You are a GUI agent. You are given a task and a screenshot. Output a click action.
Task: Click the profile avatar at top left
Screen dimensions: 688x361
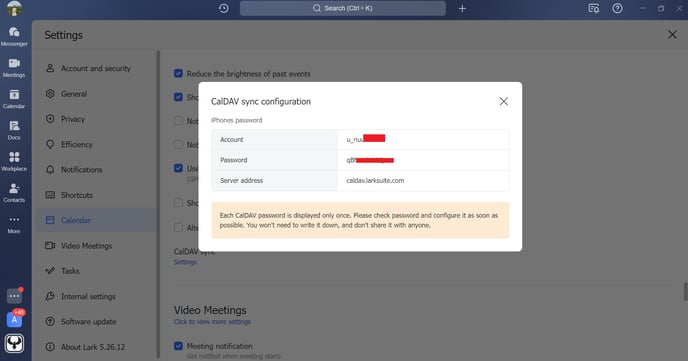14,8
